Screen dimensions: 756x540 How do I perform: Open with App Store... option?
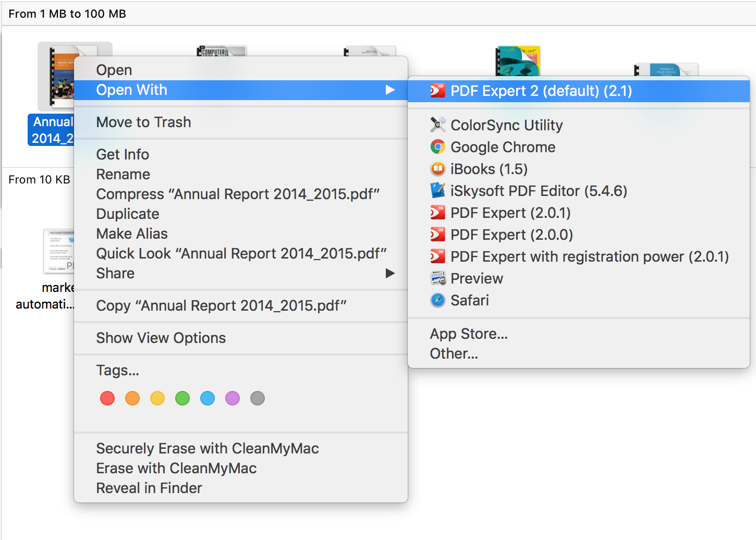(579, 334)
